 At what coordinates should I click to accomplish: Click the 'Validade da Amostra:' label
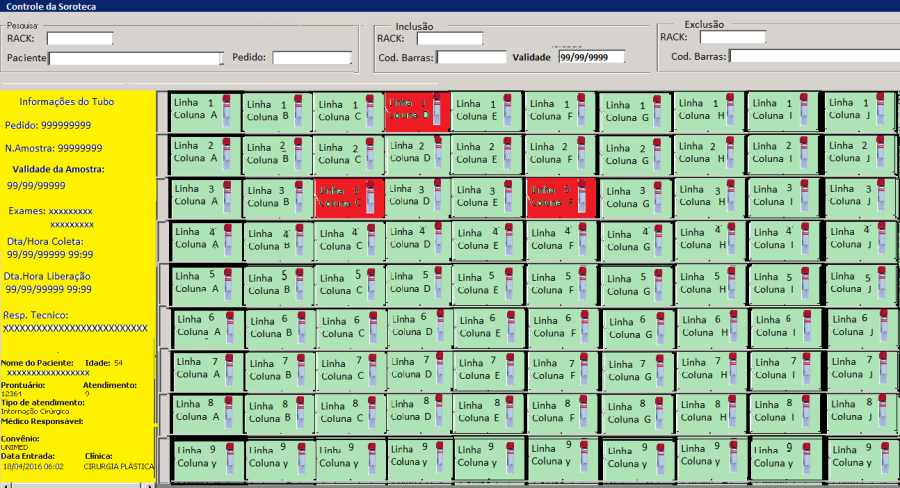pos(59,169)
